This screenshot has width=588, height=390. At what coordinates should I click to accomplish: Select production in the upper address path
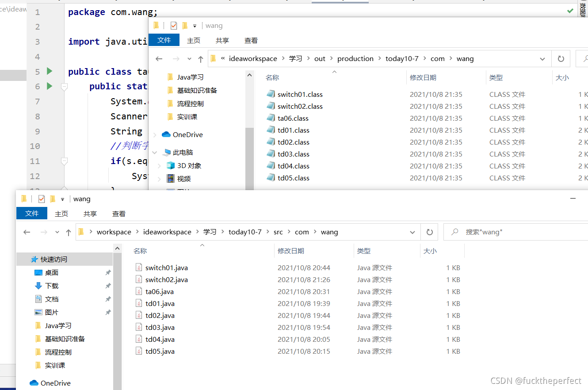[x=355, y=59]
